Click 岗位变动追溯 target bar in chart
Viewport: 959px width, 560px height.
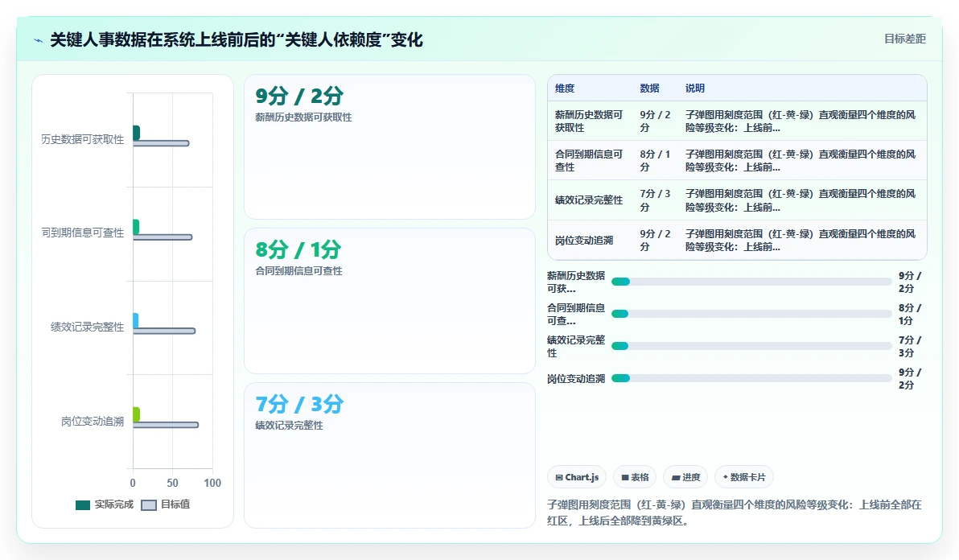point(166,424)
